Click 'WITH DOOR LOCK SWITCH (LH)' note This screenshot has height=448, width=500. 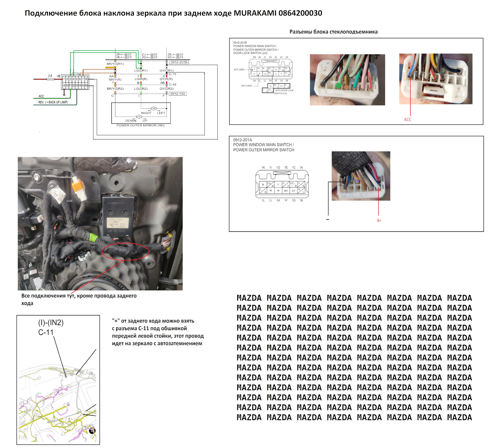click(284, 92)
